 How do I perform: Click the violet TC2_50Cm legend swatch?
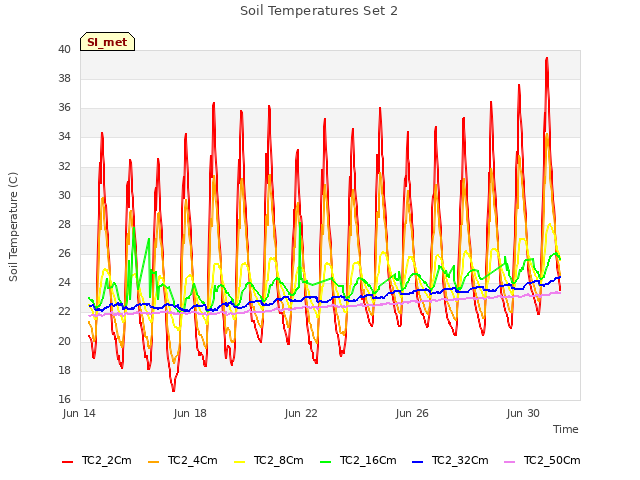[509, 462]
